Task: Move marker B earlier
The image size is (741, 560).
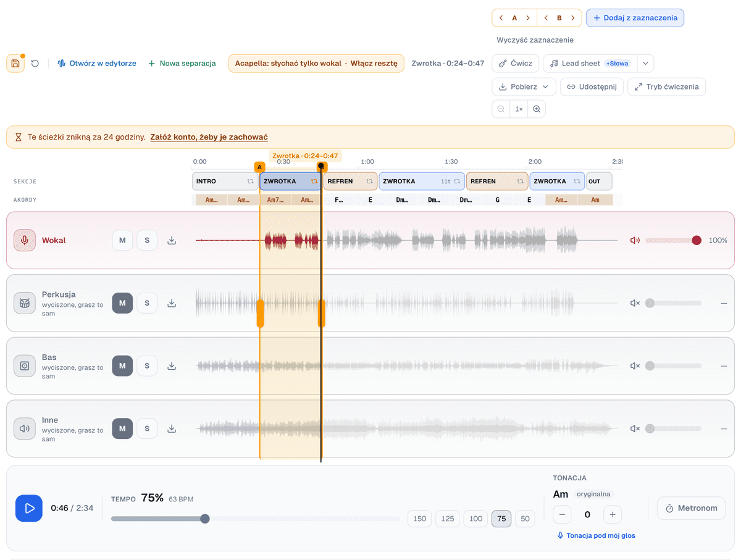Action: tap(546, 18)
